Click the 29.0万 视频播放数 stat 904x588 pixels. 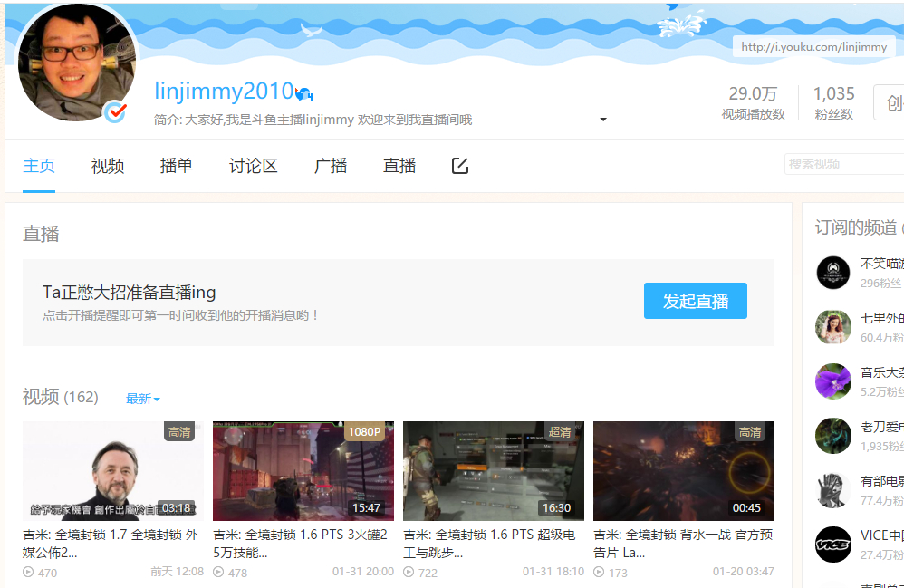[x=753, y=102]
